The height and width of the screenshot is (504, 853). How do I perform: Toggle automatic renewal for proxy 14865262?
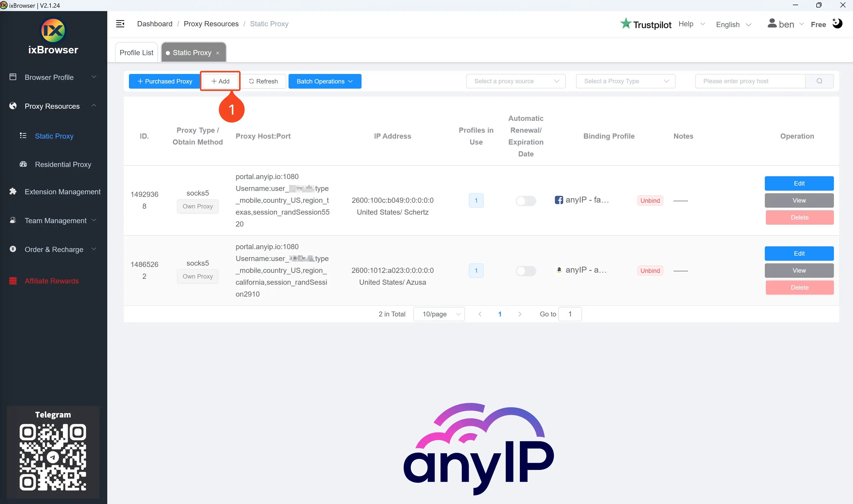(526, 271)
